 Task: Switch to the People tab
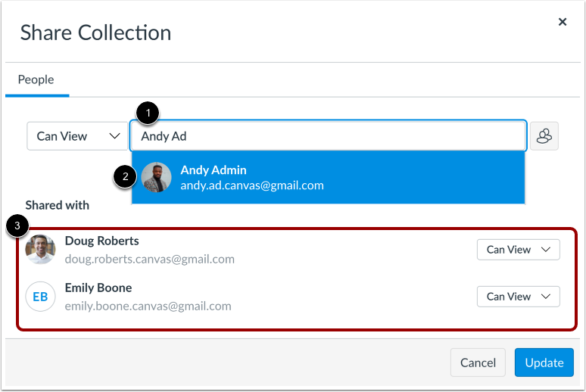click(x=36, y=79)
